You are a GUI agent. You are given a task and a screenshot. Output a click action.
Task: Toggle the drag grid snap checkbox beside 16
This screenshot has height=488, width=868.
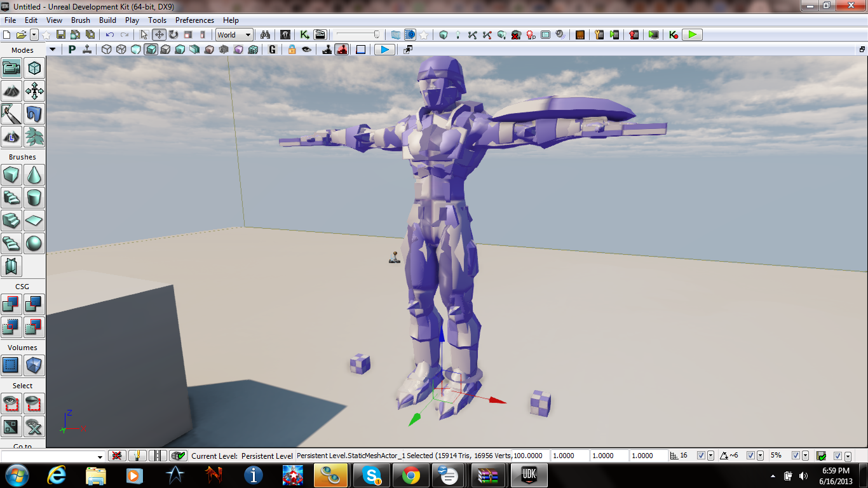point(702,456)
